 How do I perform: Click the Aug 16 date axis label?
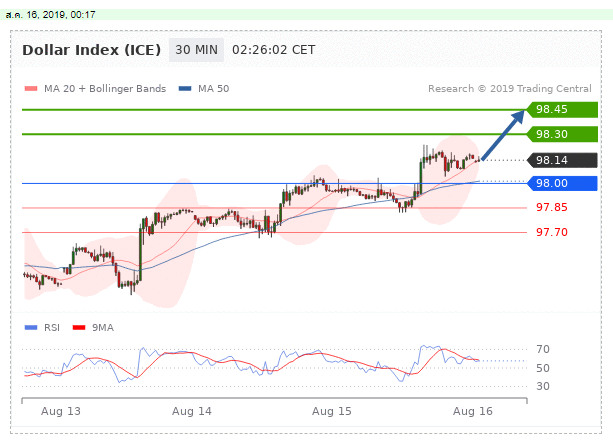473,411
